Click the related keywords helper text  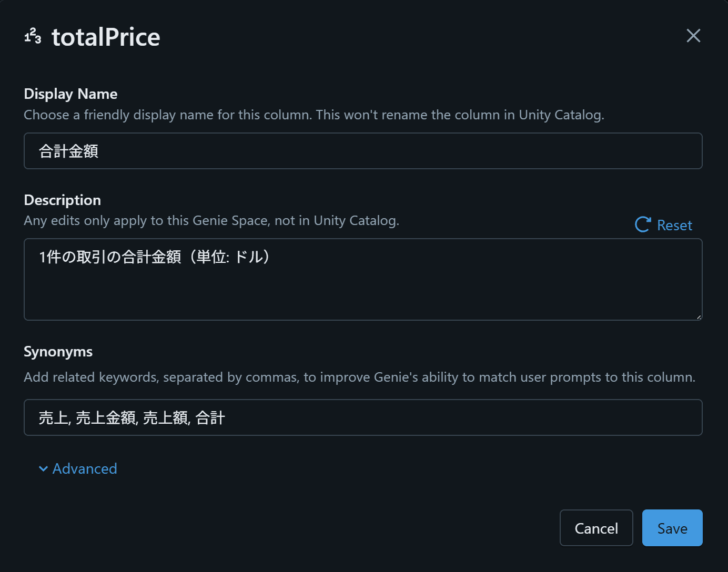pyautogui.click(x=359, y=377)
